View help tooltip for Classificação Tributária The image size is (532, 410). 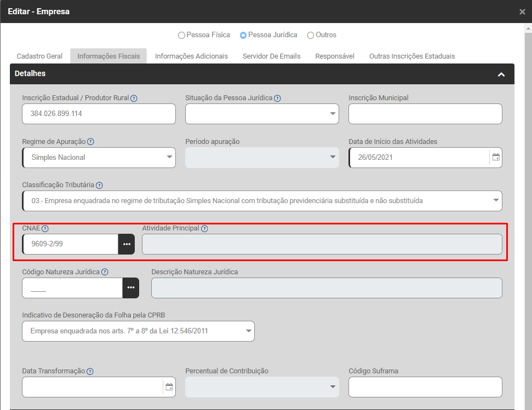coord(99,186)
